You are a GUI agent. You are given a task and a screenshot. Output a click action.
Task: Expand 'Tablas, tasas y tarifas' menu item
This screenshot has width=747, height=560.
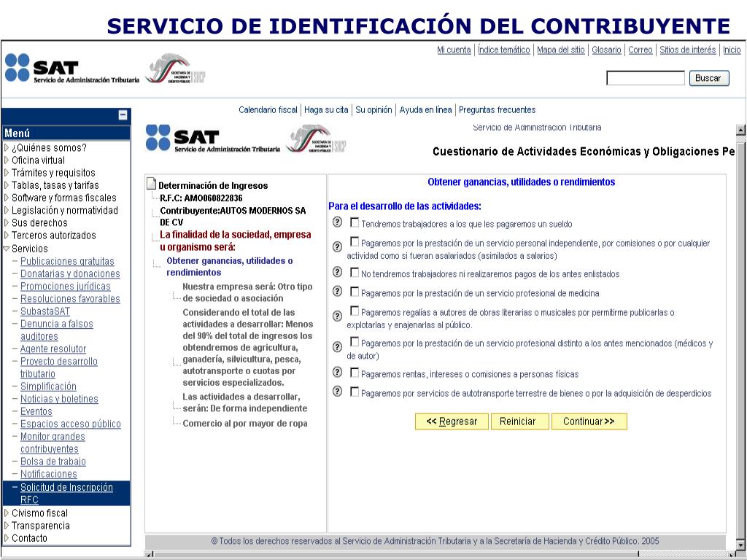[x=7, y=184]
